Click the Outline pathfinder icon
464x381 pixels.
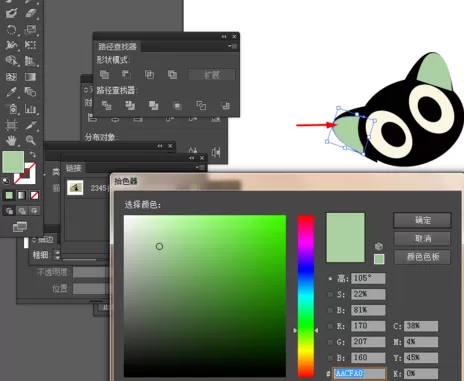201,106
